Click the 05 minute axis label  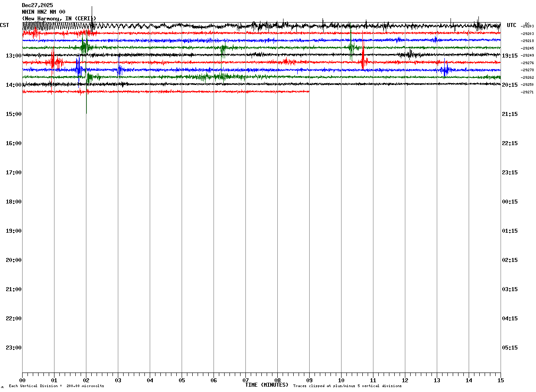(182, 380)
